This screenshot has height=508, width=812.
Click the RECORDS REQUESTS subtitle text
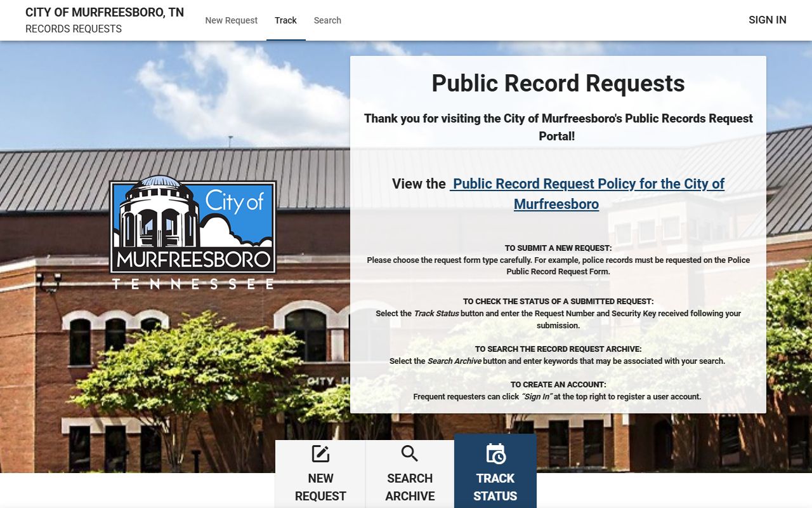(x=74, y=29)
